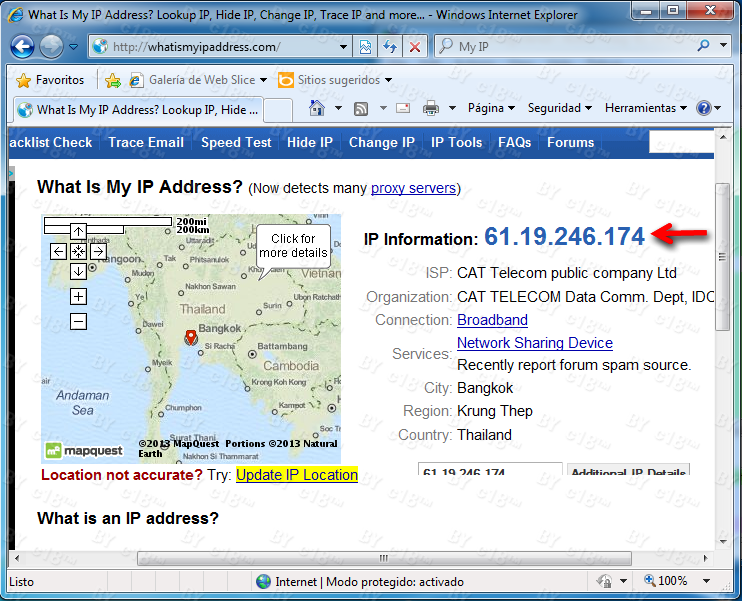Click the red location pin near Bangkok
The width and height of the screenshot is (742, 601).
[191, 337]
